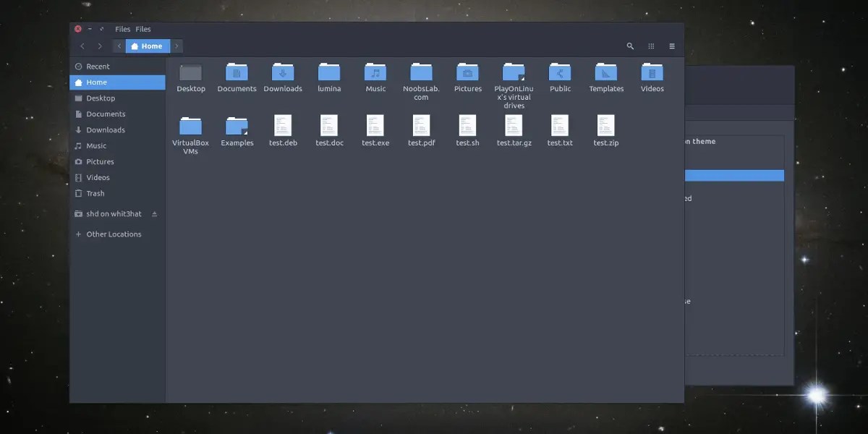Open Trash from the sidebar

[x=96, y=193]
